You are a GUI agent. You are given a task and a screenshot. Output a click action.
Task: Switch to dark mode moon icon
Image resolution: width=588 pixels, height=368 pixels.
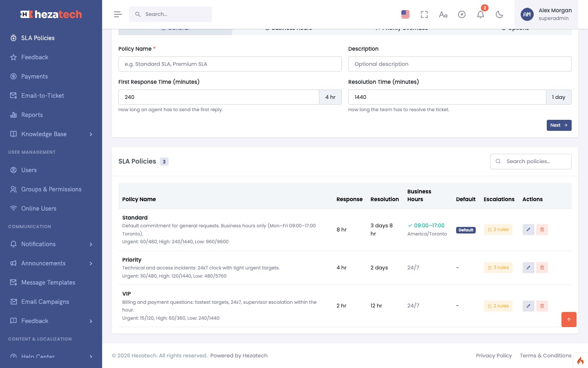pyautogui.click(x=499, y=14)
